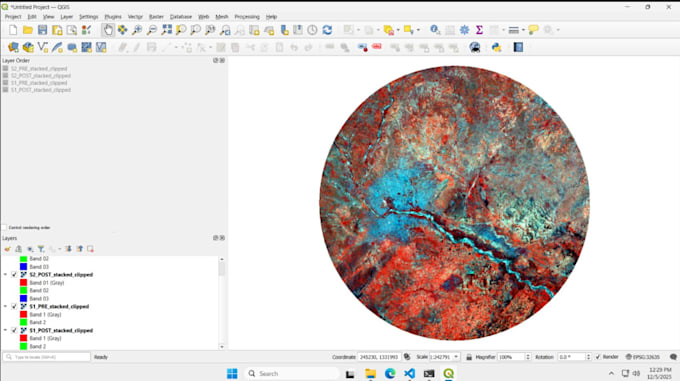Click the New GeoPackage Layer icon

click(28, 47)
